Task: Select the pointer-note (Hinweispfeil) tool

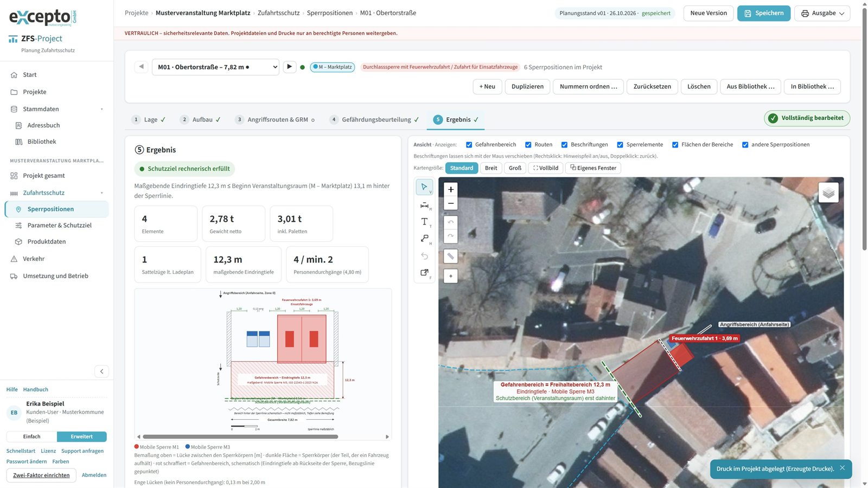Action: pos(424,239)
